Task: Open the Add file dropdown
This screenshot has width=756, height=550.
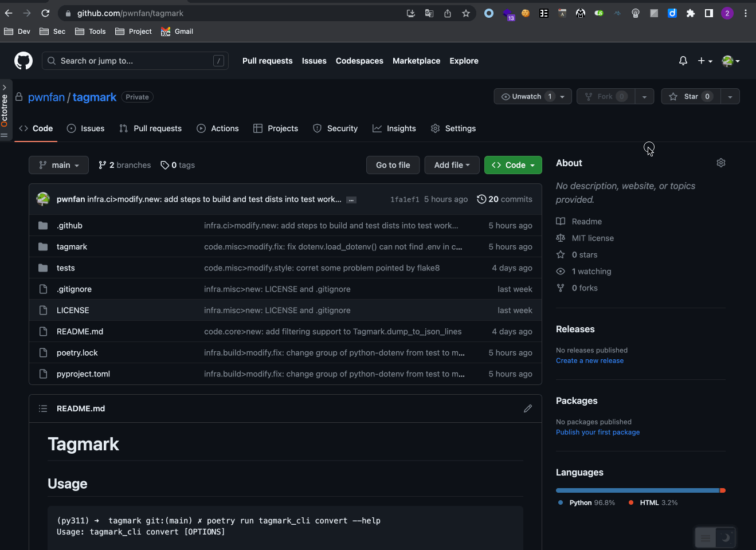Action: tap(452, 165)
